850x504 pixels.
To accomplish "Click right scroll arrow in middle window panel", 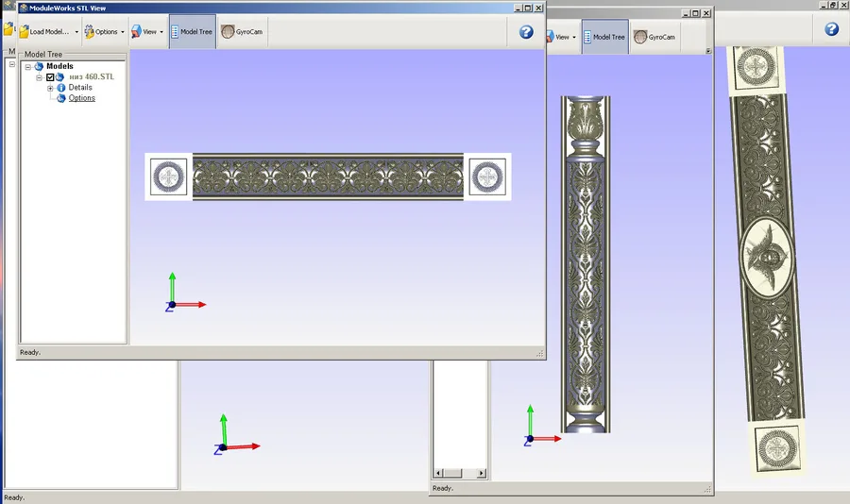I will 481,473.
